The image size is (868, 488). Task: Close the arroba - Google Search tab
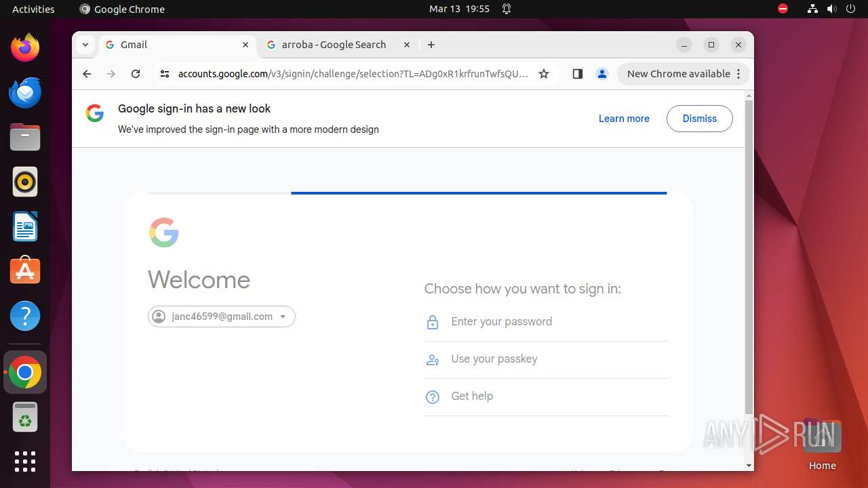pyautogui.click(x=407, y=45)
